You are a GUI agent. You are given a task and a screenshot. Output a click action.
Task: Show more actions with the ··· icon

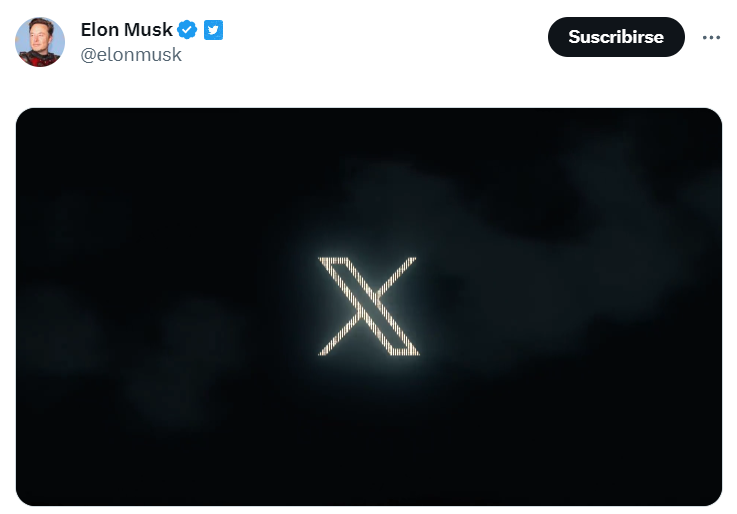coord(711,37)
